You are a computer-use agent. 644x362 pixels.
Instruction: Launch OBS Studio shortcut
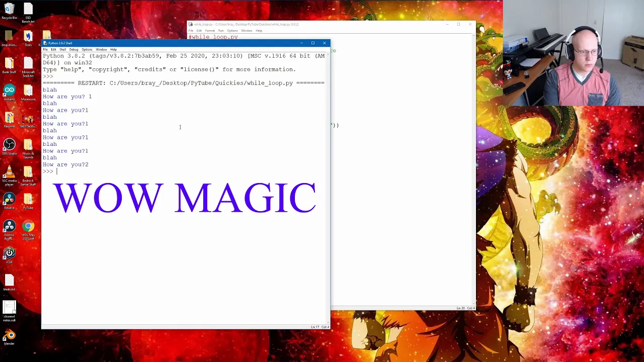point(9,146)
